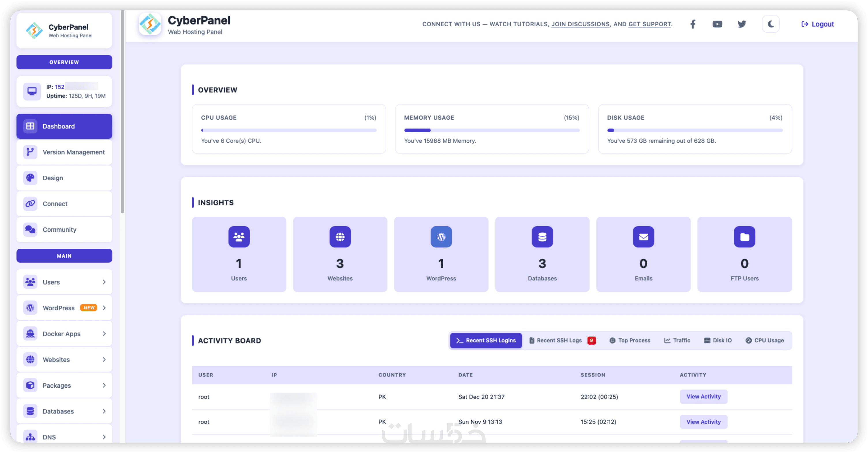Click the Logout link
The height and width of the screenshot is (453, 868).
(818, 24)
